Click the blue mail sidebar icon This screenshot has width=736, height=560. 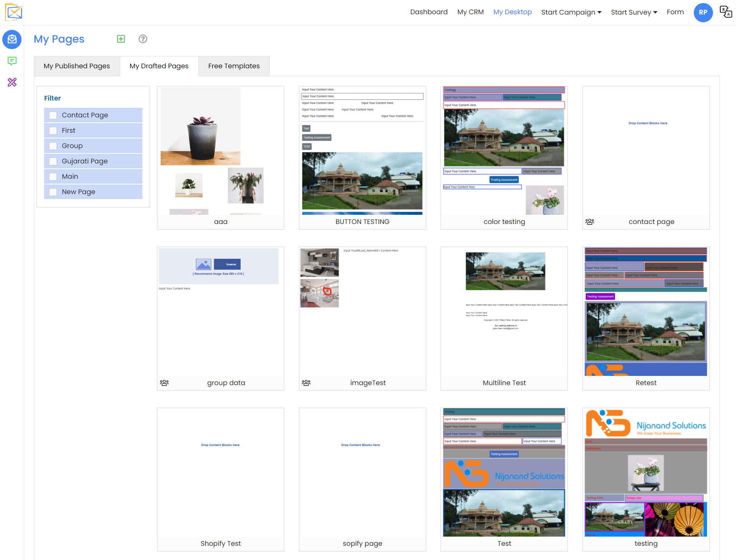point(12,39)
